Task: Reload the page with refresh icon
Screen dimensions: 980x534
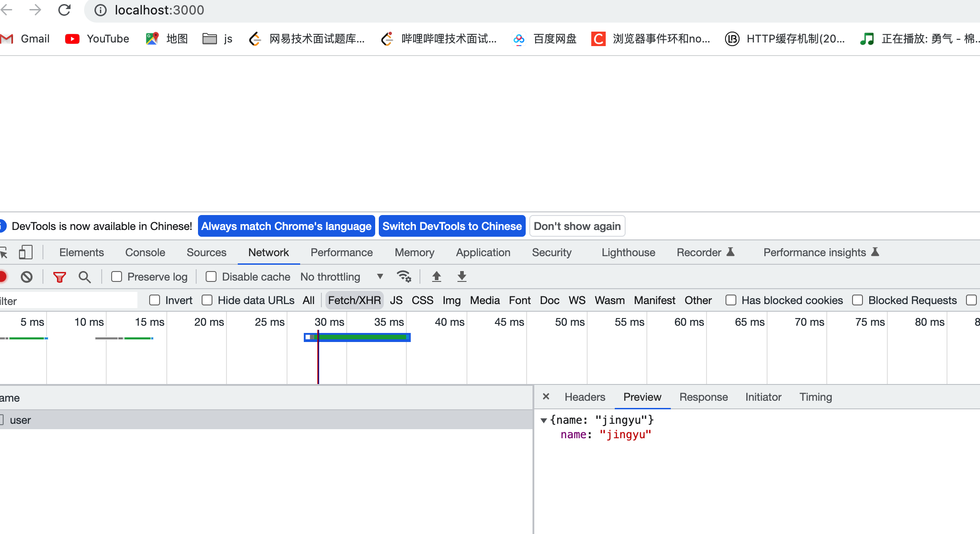Action: tap(65, 10)
